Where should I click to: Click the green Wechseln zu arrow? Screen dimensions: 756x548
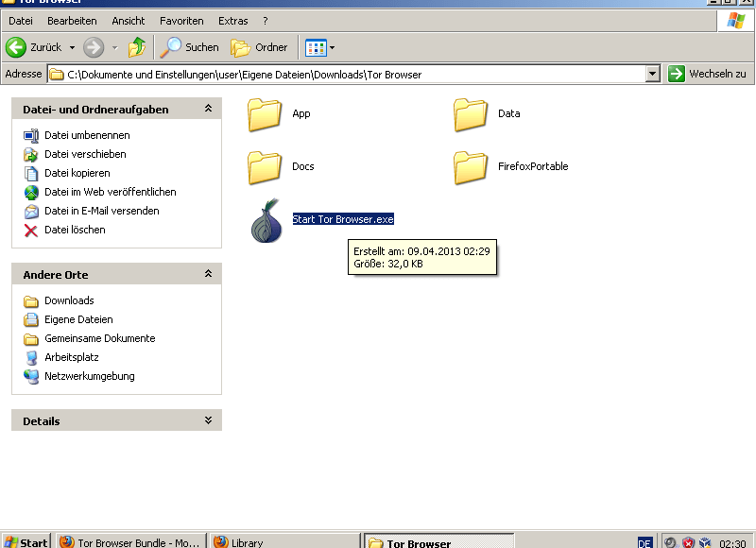pyautogui.click(x=677, y=74)
